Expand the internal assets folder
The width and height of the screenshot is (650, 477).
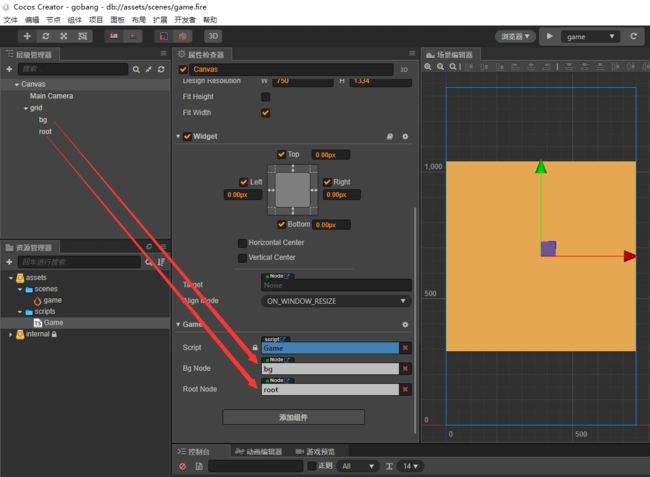click(11, 334)
